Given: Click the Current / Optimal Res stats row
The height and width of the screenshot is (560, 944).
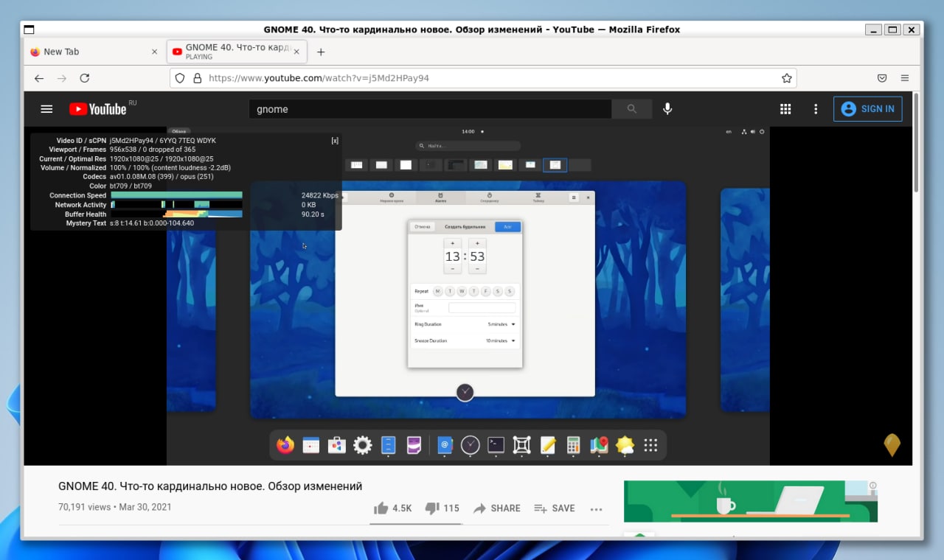Looking at the screenshot, I should pyautogui.click(x=126, y=158).
